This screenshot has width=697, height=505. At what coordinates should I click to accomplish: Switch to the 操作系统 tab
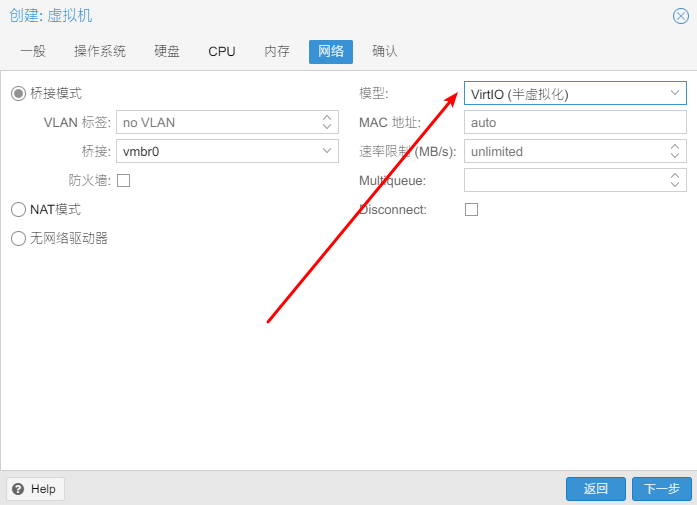(x=100, y=51)
